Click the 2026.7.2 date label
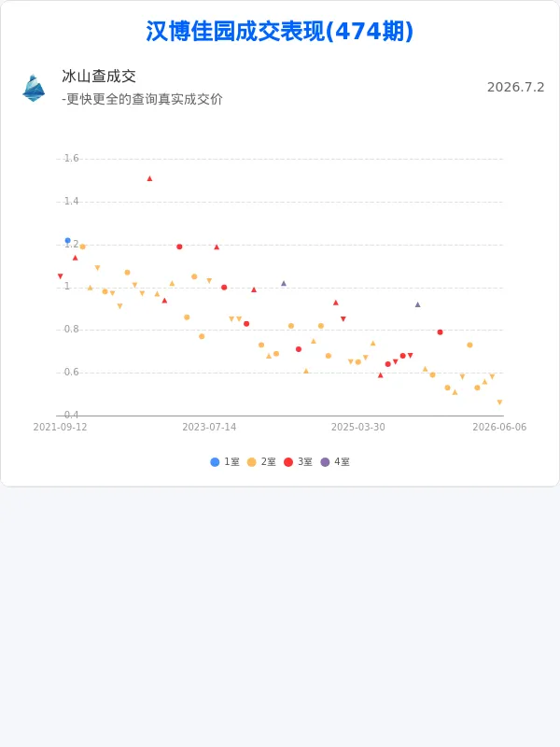Image resolution: width=560 pixels, height=747 pixels. [x=515, y=87]
